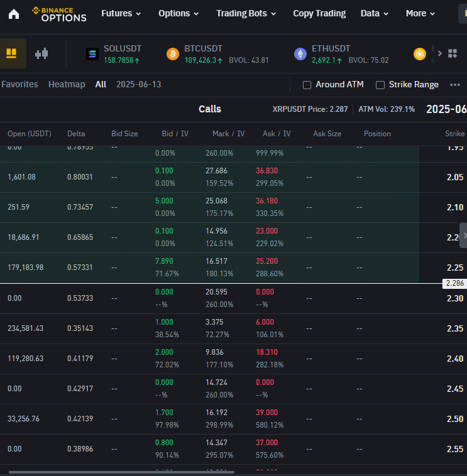The height and width of the screenshot is (476, 467).
Task: Go to the home page icon
Action: (14, 14)
